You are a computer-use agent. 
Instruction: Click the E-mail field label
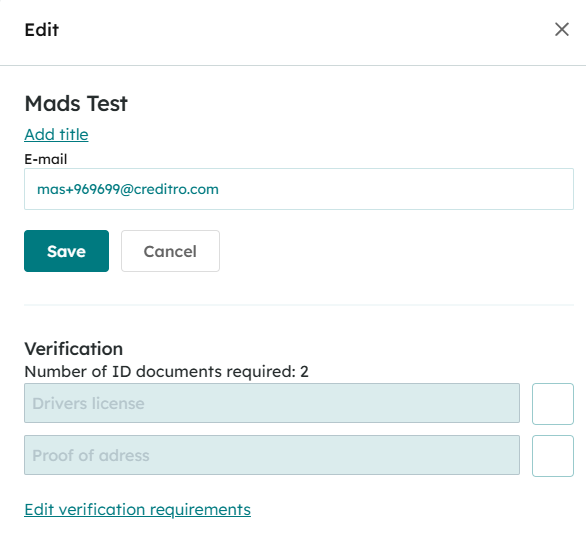click(x=46, y=159)
